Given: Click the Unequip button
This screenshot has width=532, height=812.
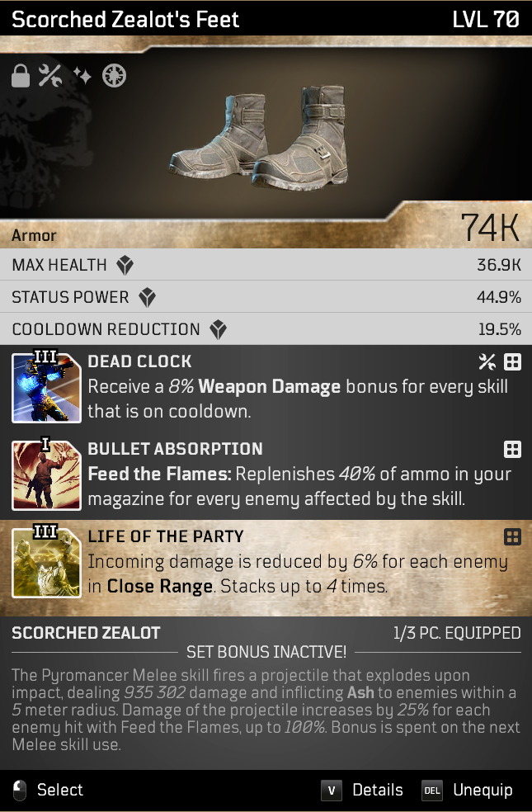Looking at the screenshot, I should [x=468, y=791].
